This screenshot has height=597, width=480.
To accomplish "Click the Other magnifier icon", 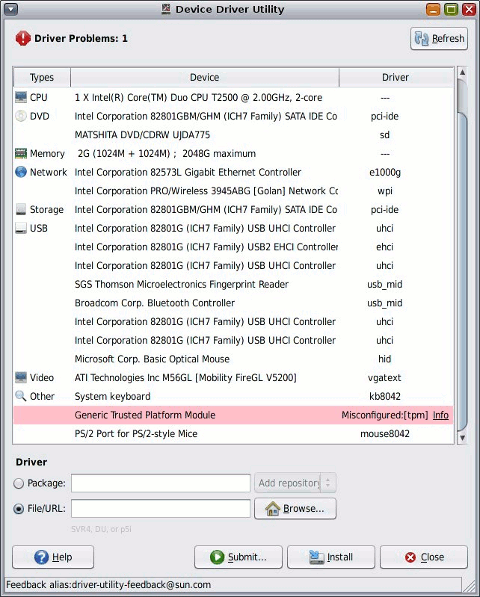I will [21, 396].
